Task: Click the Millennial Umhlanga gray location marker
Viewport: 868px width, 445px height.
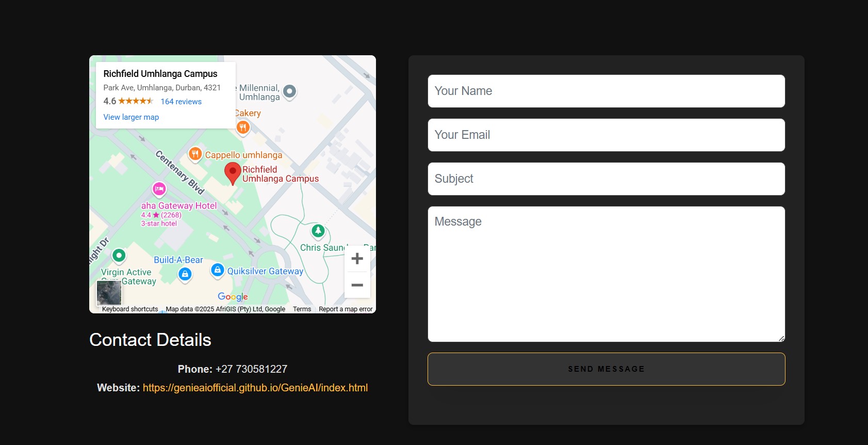Action: (x=290, y=91)
